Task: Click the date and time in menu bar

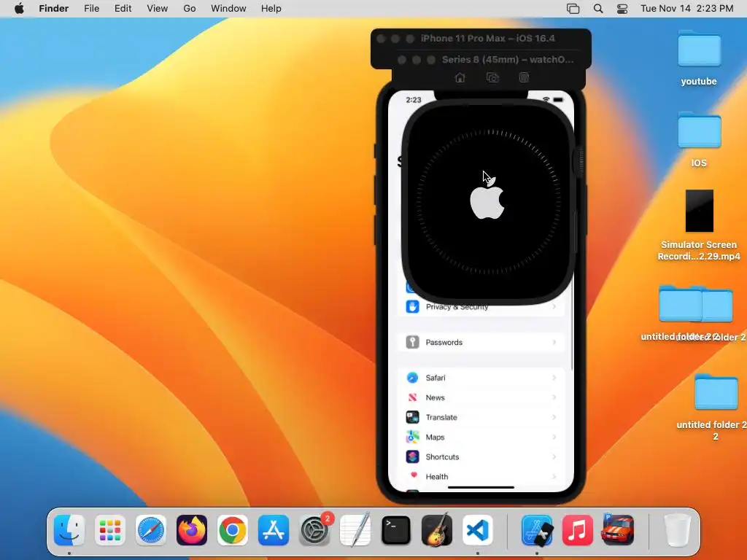Action: click(x=686, y=9)
